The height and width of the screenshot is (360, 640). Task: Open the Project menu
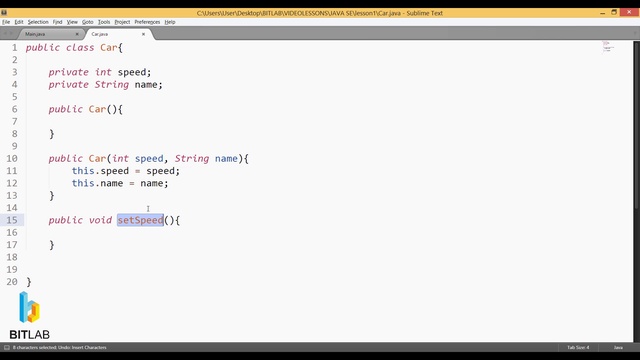pos(122,22)
